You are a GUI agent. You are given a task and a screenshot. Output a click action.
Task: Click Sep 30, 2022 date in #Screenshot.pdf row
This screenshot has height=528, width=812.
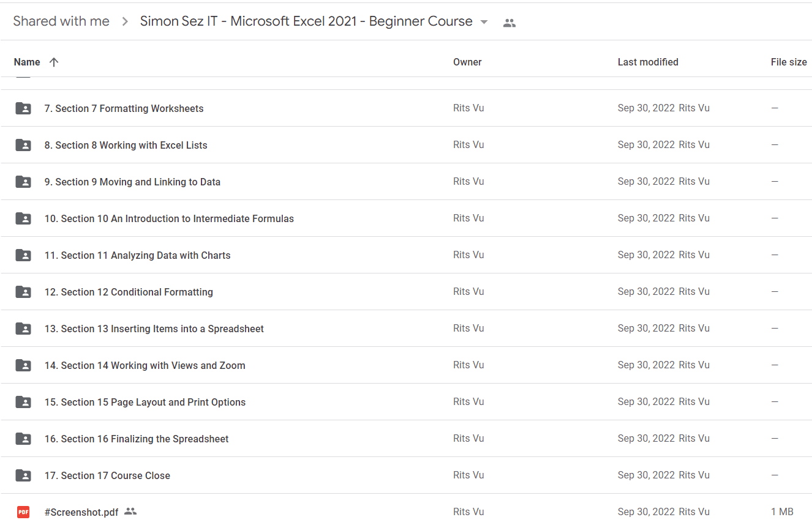(x=646, y=511)
